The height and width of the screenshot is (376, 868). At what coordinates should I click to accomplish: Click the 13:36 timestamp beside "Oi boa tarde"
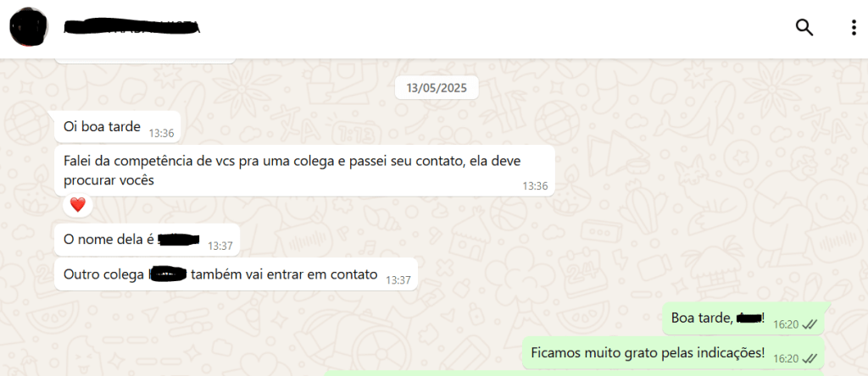[x=161, y=133]
